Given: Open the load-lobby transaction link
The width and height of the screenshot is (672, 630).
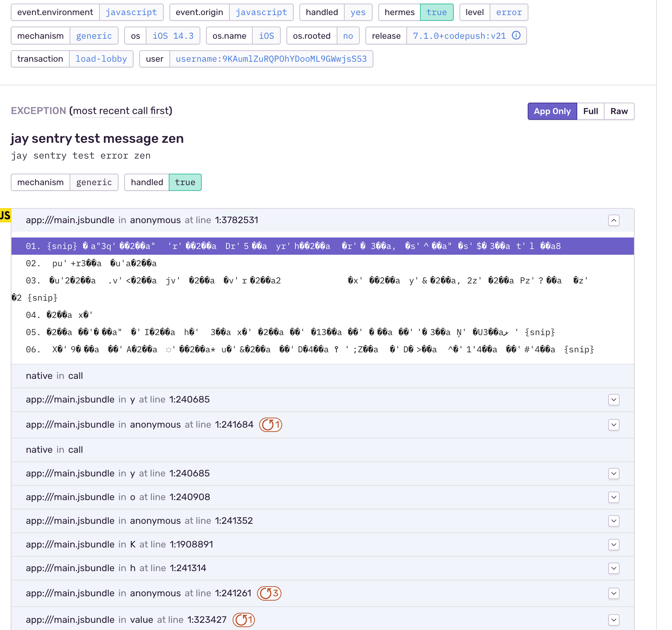Looking at the screenshot, I should 101,59.
